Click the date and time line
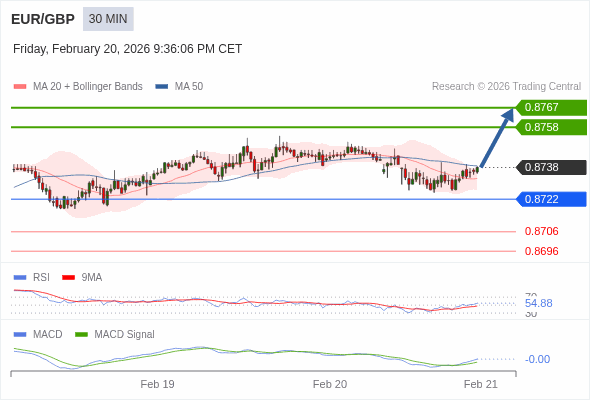Image resolution: width=590 pixels, height=400 pixels. tap(127, 49)
